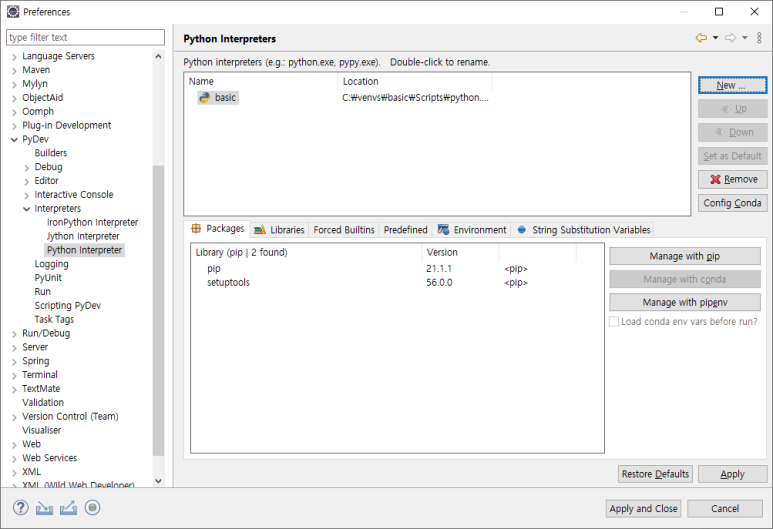This screenshot has width=773, height=529.
Task: Expand the Interactive Console node
Action: point(27,195)
